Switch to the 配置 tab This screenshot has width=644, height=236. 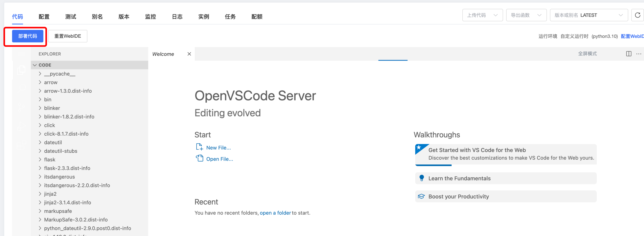[44, 17]
